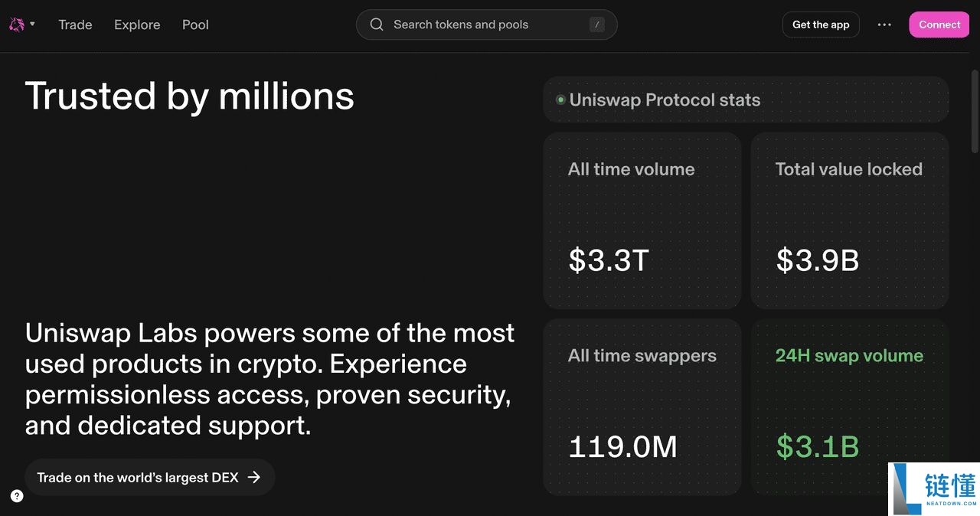Screen dimensions: 980x516
Task: Switch to the Pool section
Action: (x=195, y=24)
